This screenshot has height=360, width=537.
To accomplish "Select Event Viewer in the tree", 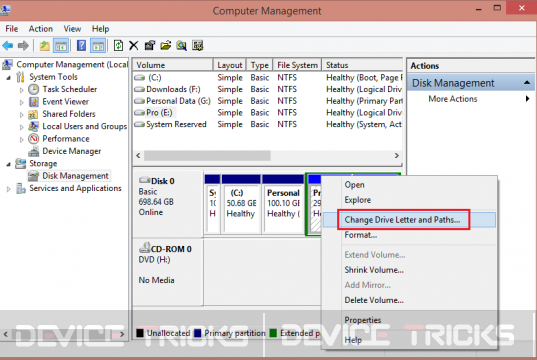I will coord(65,102).
